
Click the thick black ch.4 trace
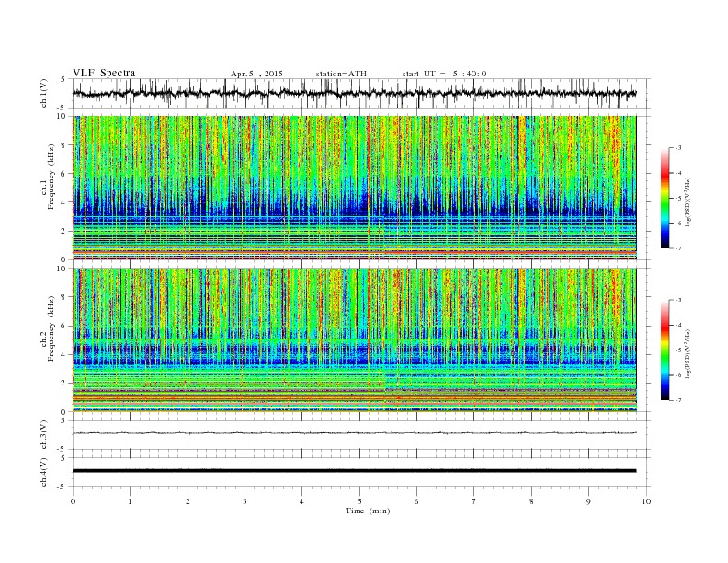[354, 471]
